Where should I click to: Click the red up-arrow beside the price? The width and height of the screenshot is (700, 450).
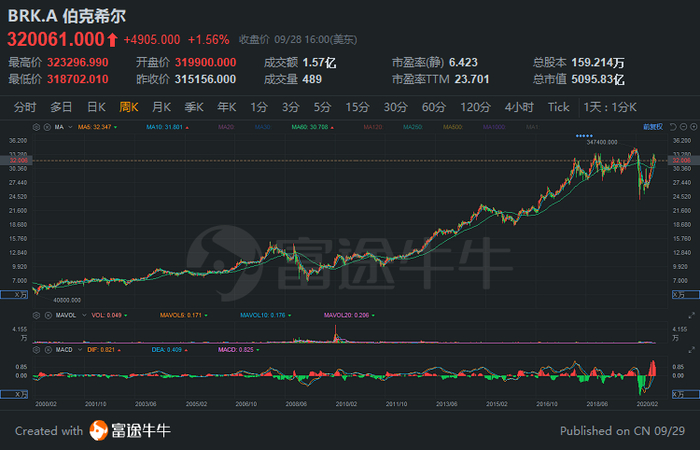coord(112,40)
